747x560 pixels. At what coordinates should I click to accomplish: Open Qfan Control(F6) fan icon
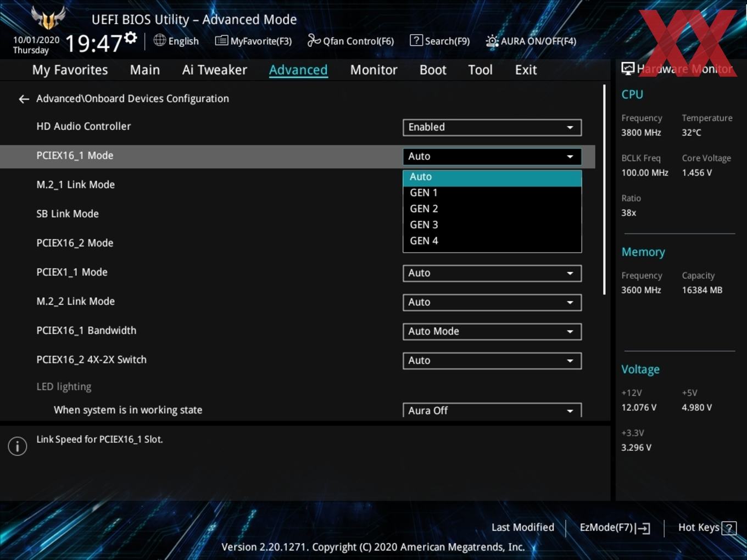(314, 40)
